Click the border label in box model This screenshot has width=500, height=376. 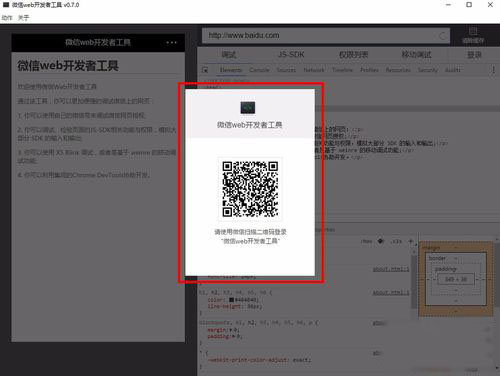(x=437, y=258)
